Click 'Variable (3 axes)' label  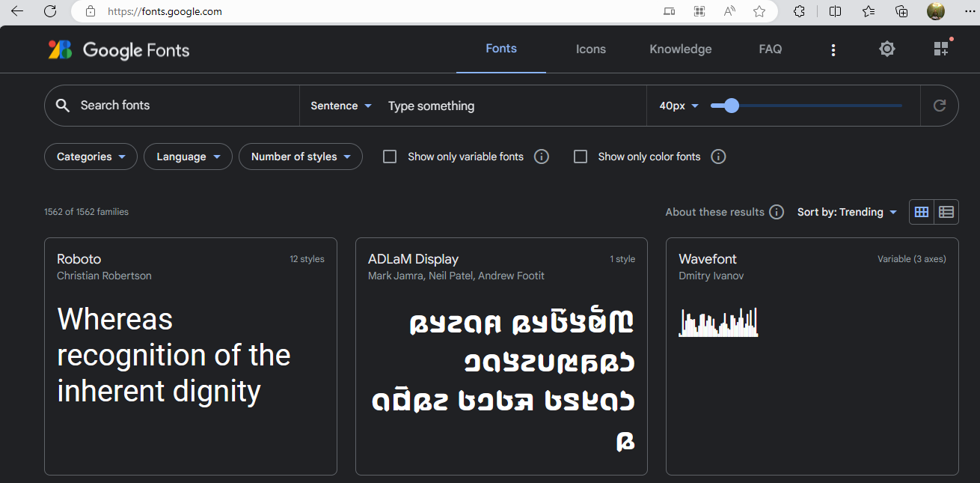click(912, 259)
